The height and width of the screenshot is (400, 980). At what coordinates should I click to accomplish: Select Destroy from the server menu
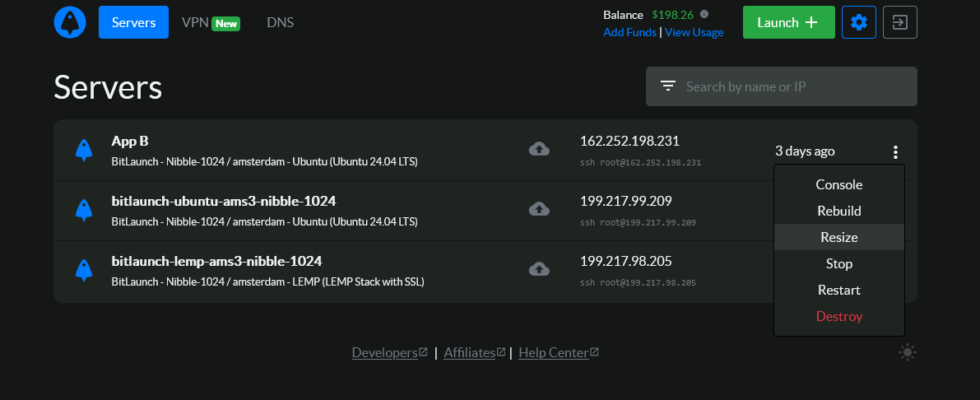pyautogui.click(x=838, y=316)
